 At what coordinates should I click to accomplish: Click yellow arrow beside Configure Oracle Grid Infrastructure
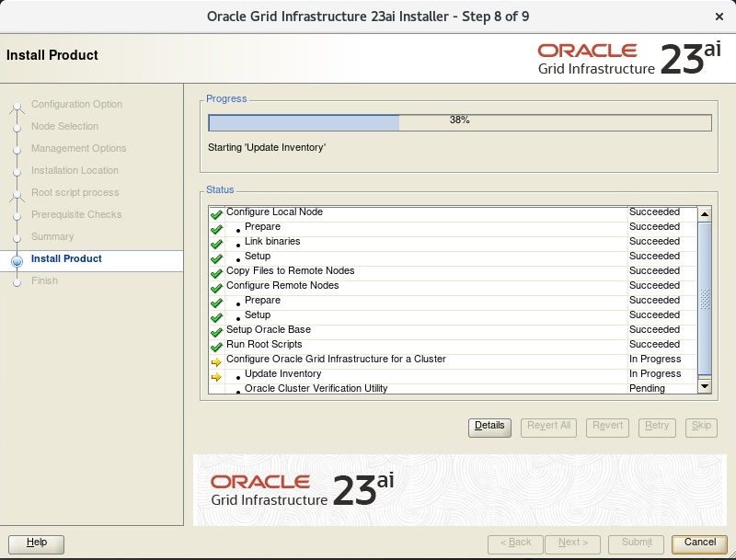[x=216, y=362]
